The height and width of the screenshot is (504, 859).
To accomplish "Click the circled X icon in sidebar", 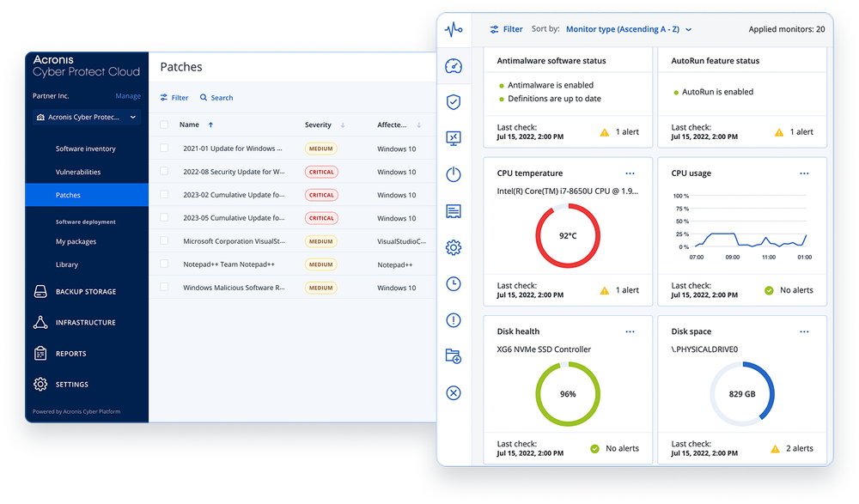I will coord(454,392).
